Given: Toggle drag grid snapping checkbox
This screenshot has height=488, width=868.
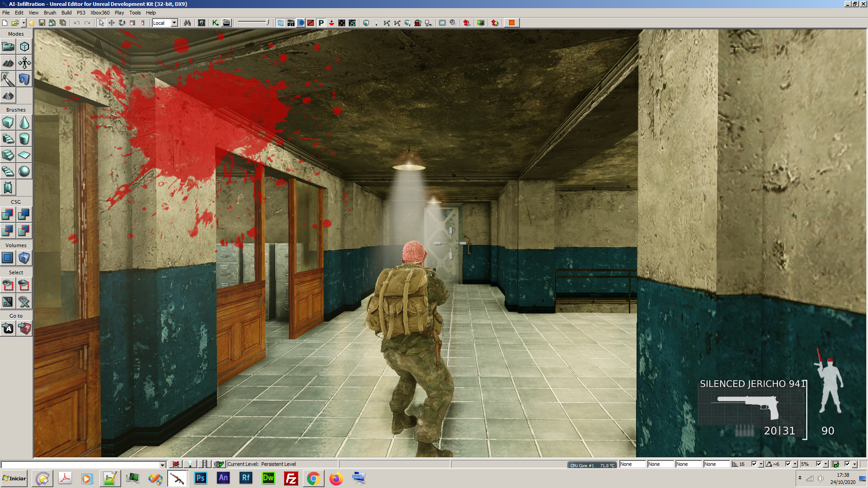Looking at the screenshot, I should coord(754,464).
